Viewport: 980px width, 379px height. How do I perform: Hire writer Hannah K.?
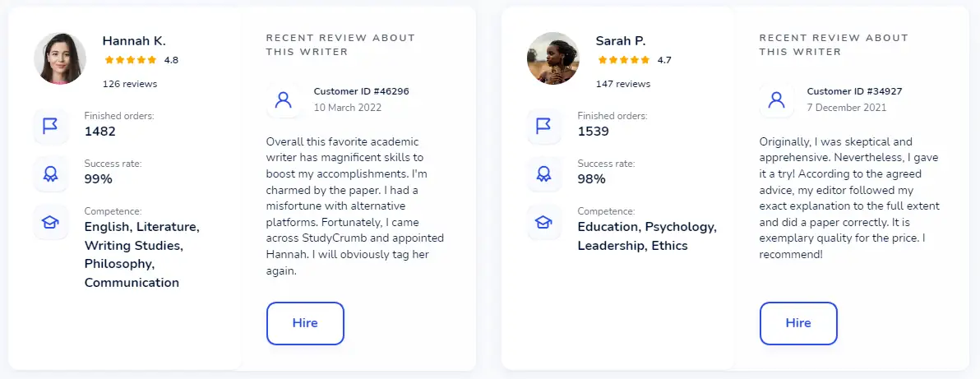point(305,323)
